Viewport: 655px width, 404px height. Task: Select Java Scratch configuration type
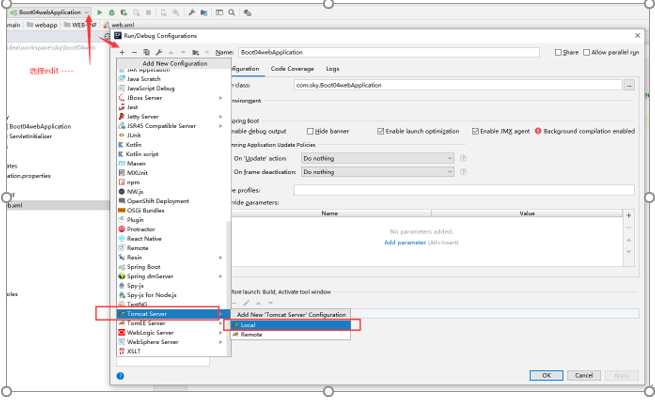(144, 79)
